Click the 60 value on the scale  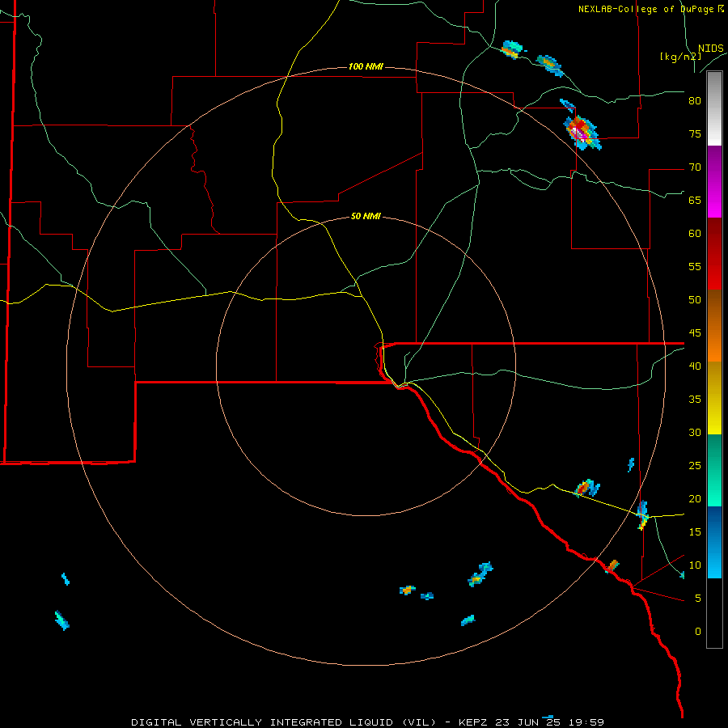695,234
